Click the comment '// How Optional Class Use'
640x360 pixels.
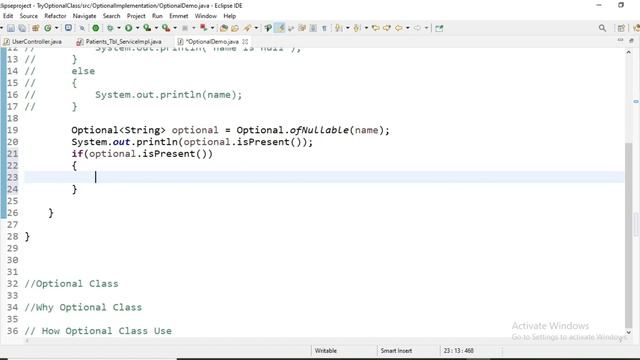[x=98, y=331]
